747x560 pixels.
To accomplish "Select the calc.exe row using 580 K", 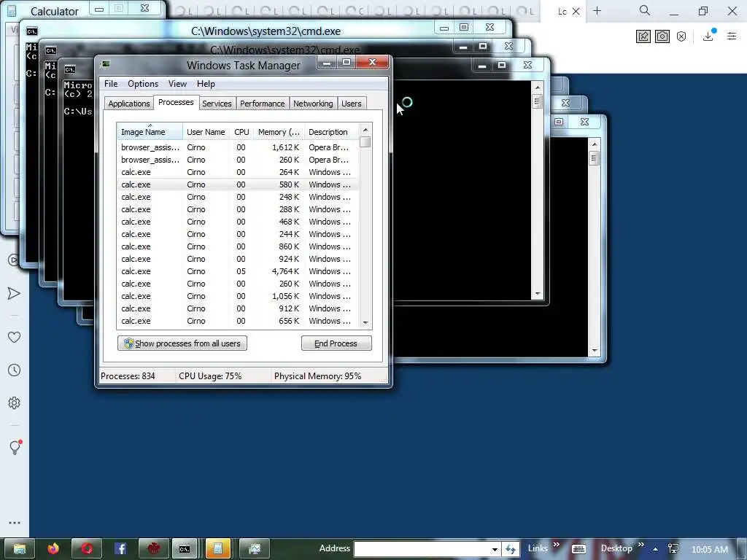I will (x=238, y=184).
